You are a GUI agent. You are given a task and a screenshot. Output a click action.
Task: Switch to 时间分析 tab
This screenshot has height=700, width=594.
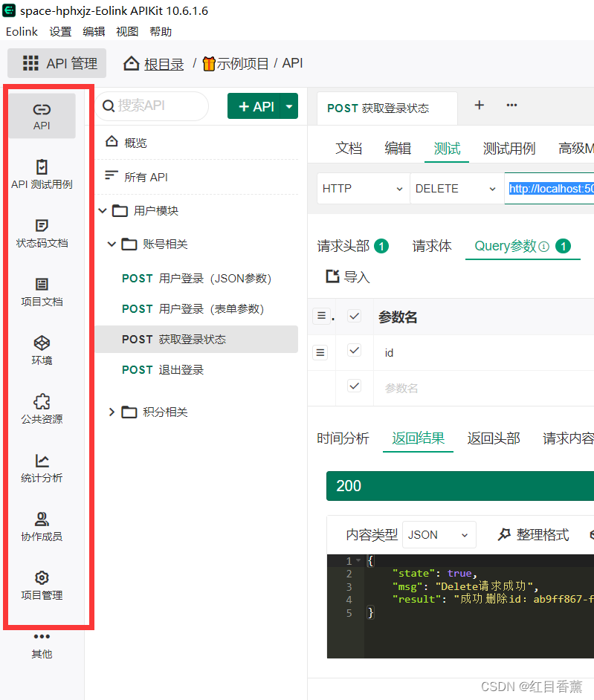click(343, 438)
